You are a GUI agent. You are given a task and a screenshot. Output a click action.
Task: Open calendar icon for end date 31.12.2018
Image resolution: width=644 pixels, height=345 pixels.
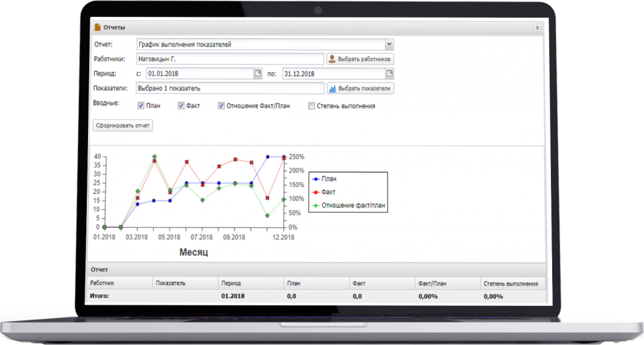[x=389, y=73]
